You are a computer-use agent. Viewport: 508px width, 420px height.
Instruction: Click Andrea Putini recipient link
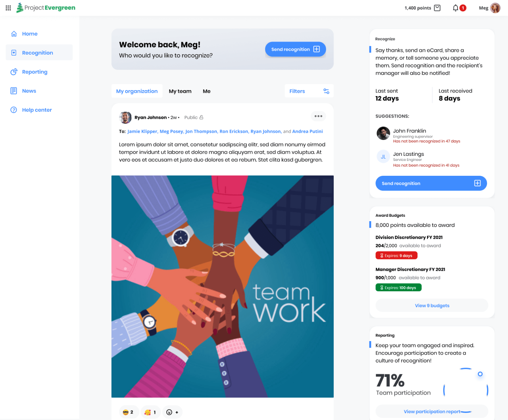coord(307,131)
